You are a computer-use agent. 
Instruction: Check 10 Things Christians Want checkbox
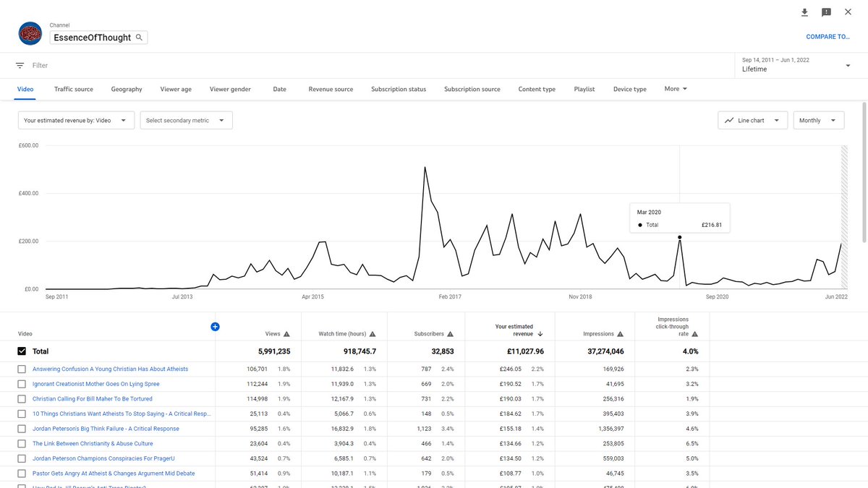[x=22, y=414]
